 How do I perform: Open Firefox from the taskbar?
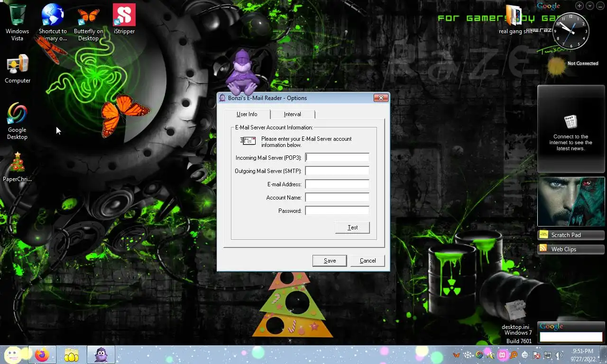(x=42, y=355)
